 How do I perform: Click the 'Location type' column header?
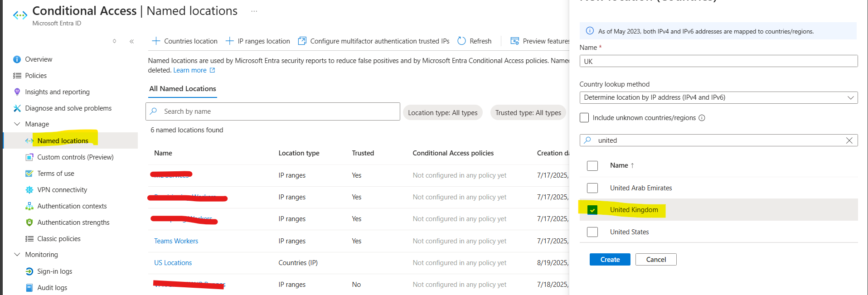299,153
